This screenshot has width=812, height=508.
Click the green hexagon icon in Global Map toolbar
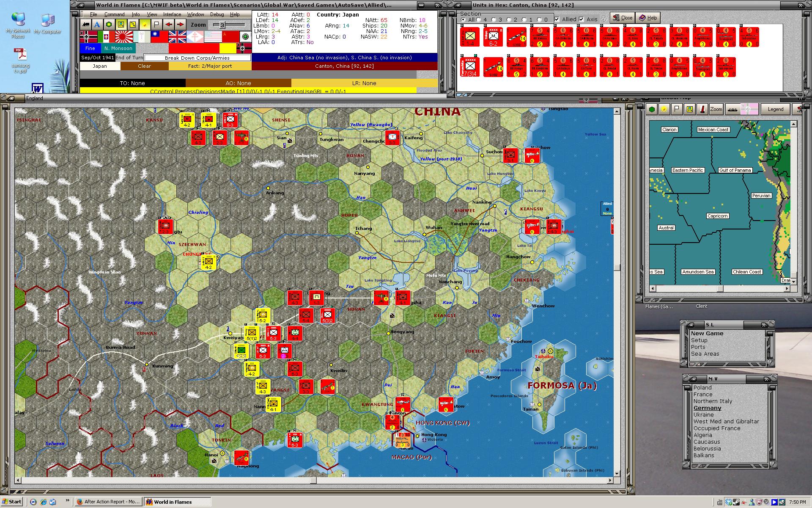[652, 109]
